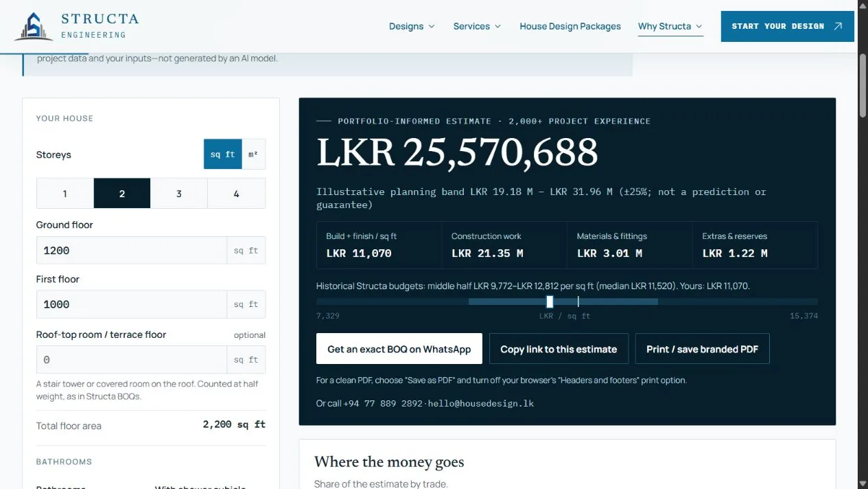
Task: Select 2 storeys
Action: pos(122,194)
